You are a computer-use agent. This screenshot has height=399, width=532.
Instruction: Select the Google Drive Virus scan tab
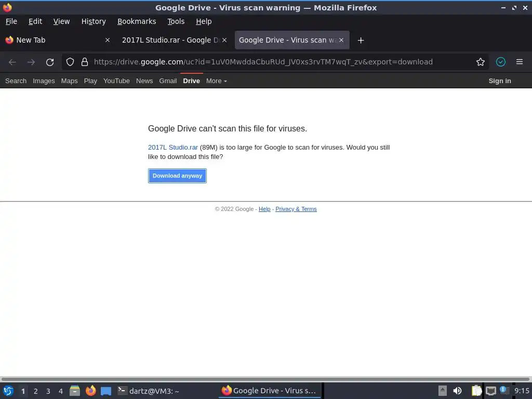click(292, 40)
